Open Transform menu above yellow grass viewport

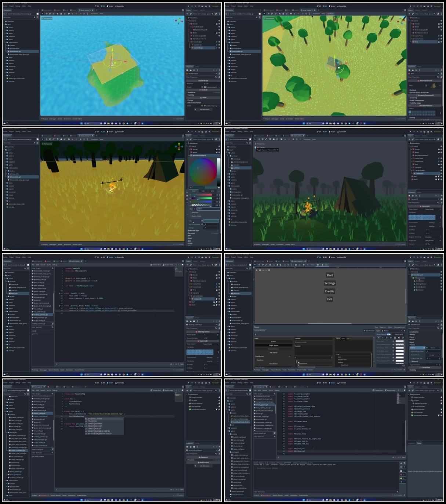tap(94, 139)
